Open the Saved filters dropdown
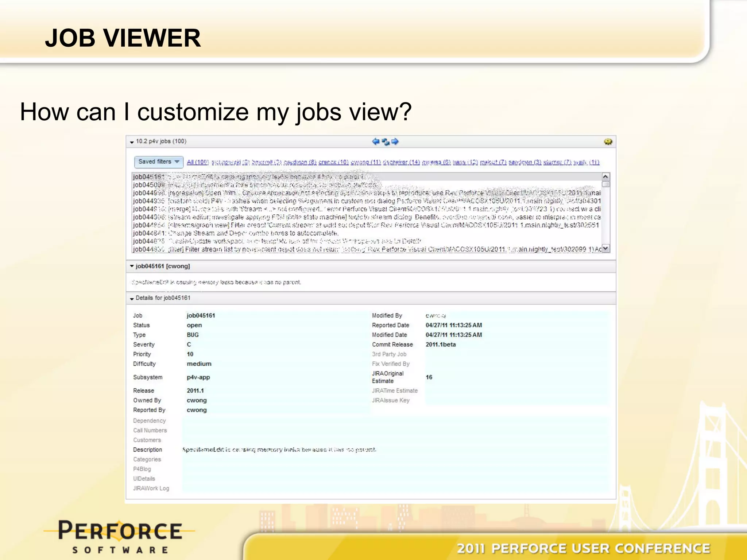Screen dimensions: 747x560 (159, 162)
